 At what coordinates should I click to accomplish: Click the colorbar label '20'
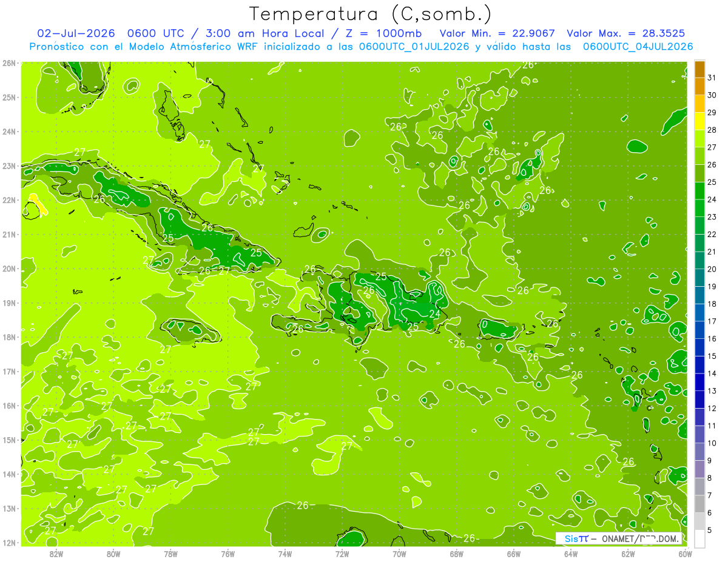[x=712, y=269]
